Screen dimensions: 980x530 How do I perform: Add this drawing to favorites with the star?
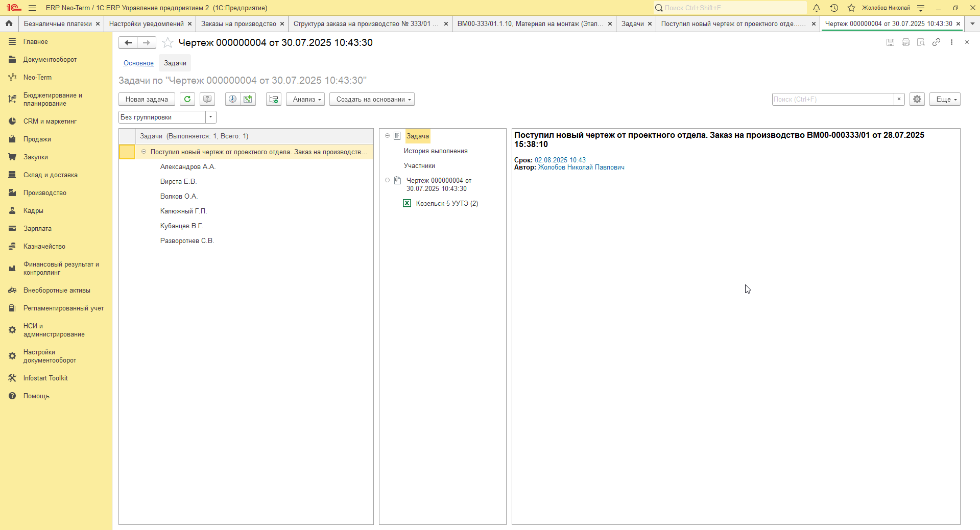tap(168, 43)
